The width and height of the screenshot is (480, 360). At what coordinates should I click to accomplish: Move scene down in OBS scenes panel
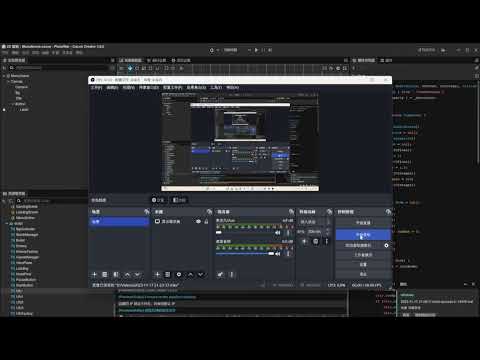(x=137, y=274)
